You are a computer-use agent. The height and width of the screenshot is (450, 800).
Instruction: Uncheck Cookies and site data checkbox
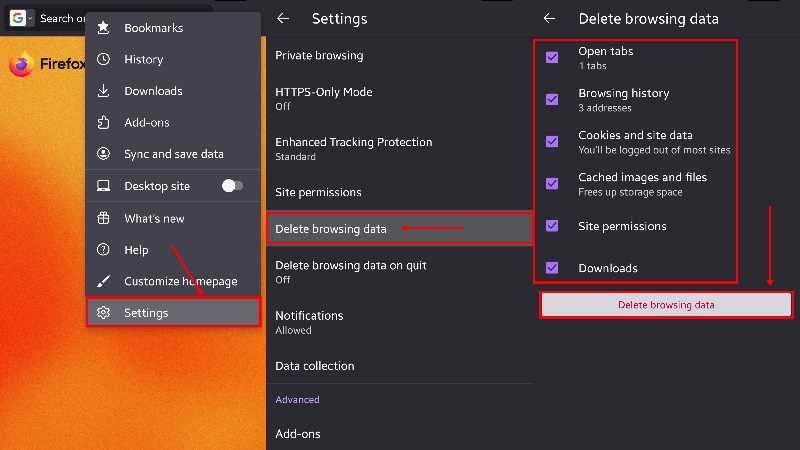click(552, 142)
